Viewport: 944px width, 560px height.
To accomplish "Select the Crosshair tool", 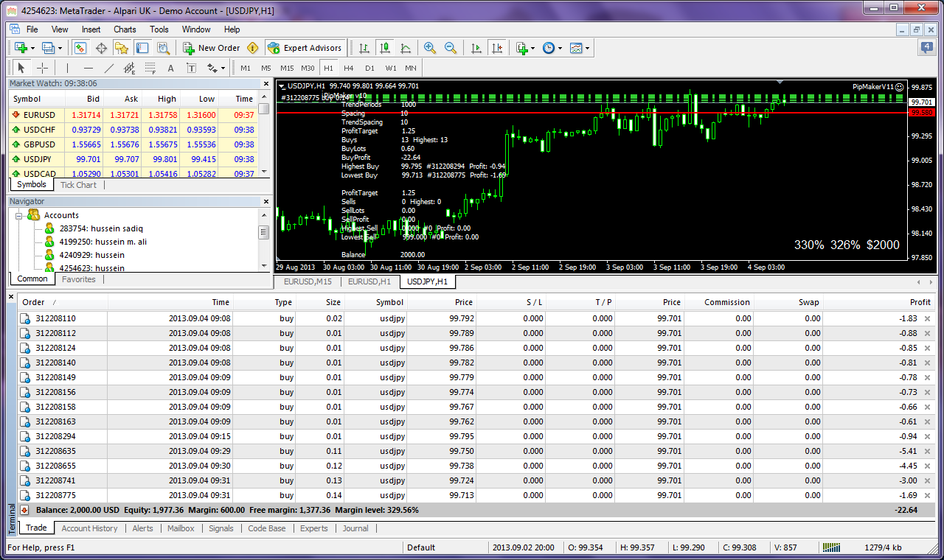I will pyautogui.click(x=43, y=68).
